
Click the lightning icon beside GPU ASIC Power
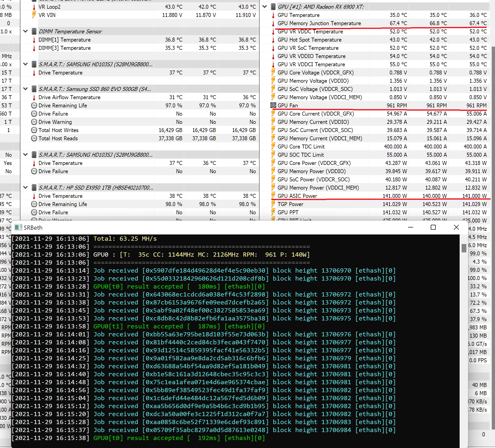[273, 196]
